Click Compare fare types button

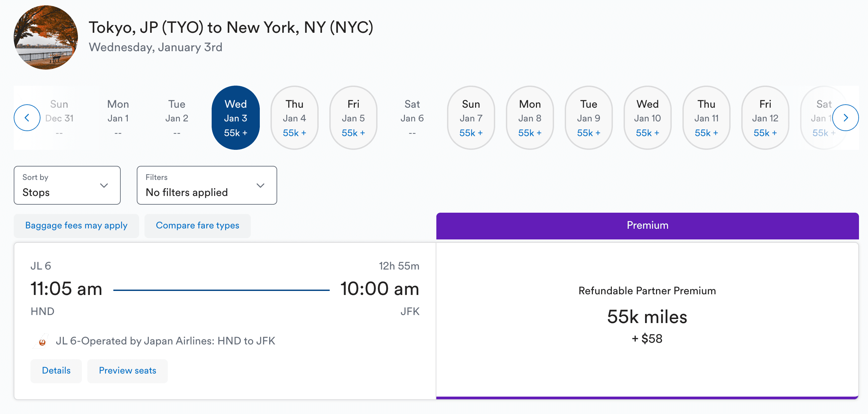pyautogui.click(x=198, y=225)
